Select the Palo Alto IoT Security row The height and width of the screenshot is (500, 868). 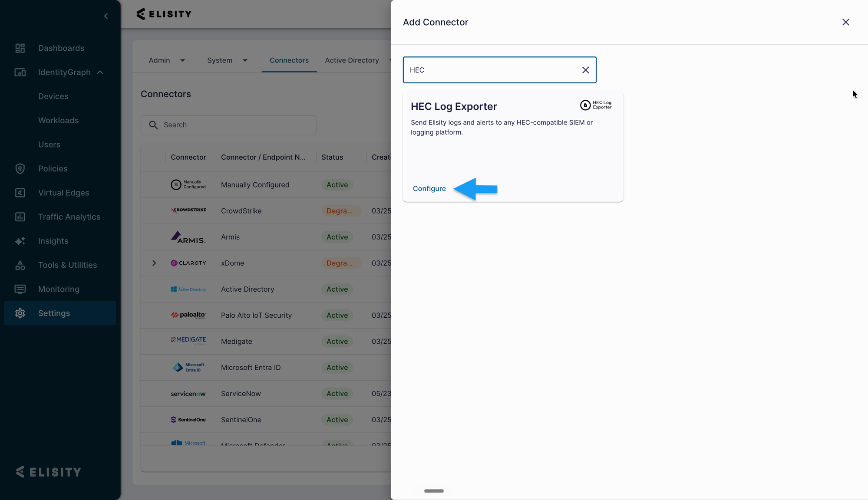(256, 315)
